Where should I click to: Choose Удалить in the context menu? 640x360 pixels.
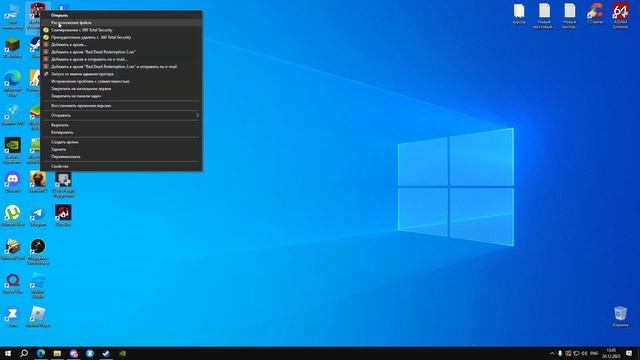click(x=121, y=149)
